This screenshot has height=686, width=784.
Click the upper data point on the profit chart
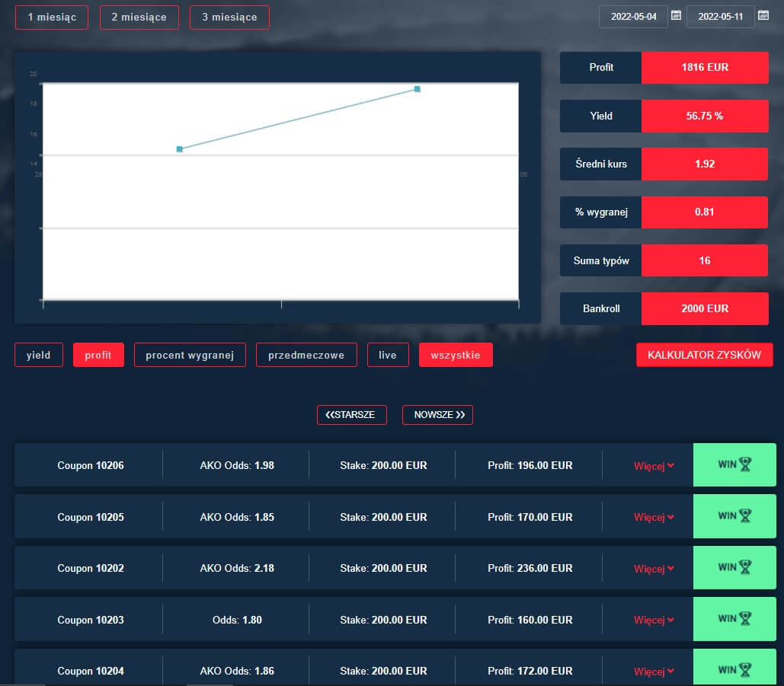pyautogui.click(x=418, y=89)
